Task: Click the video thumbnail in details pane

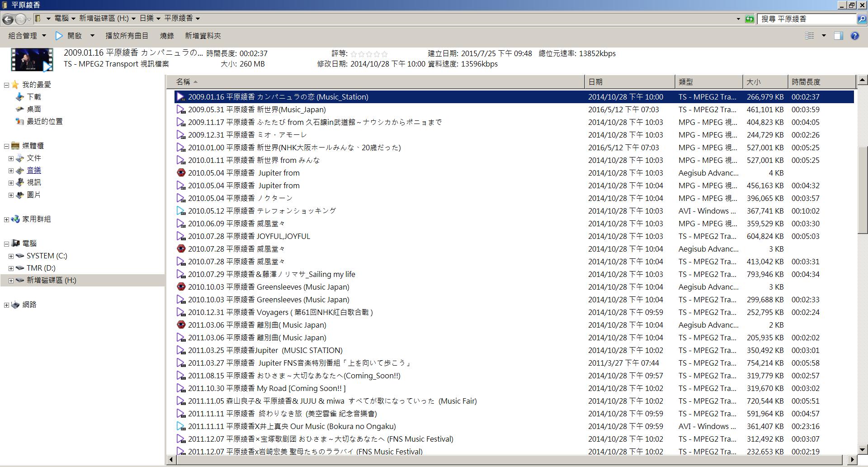Action: [32, 59]
